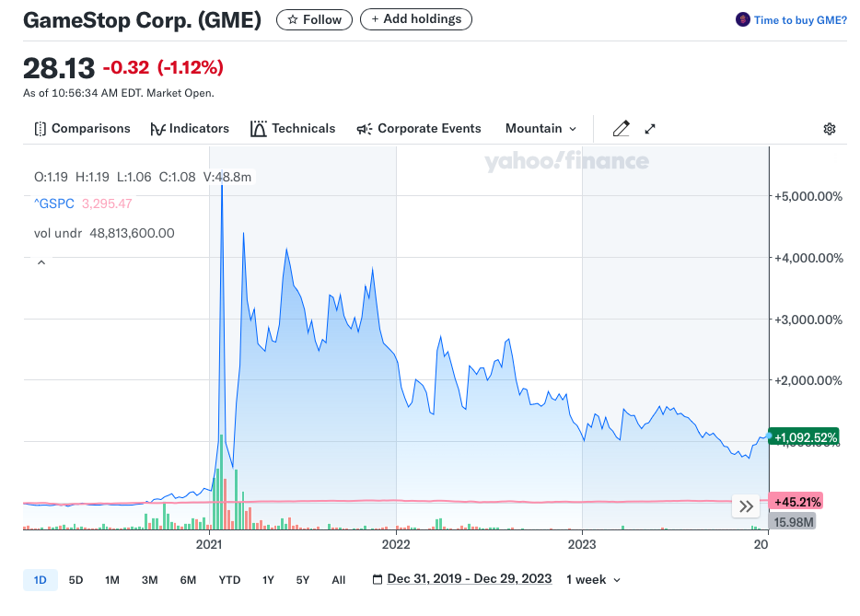Click the OHLC values readout
860x616 pixels.
click(x=143, y=177)
